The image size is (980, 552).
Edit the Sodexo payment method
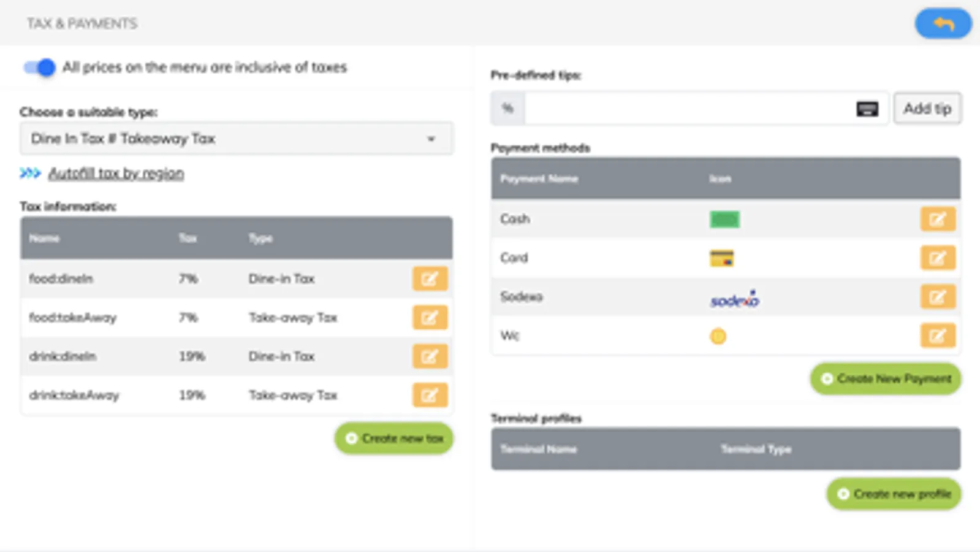pyautogui.click(x=937, y=297)
